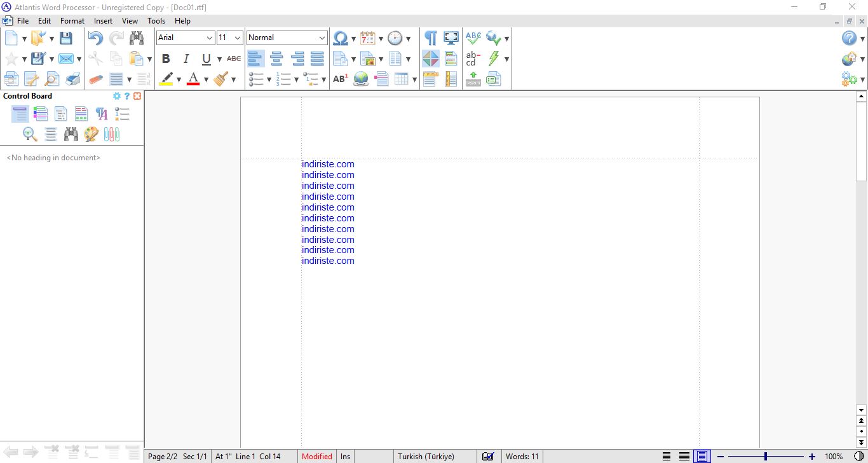Expand the font color dropdown arrow
868x463 pixels.
point(206,79)
